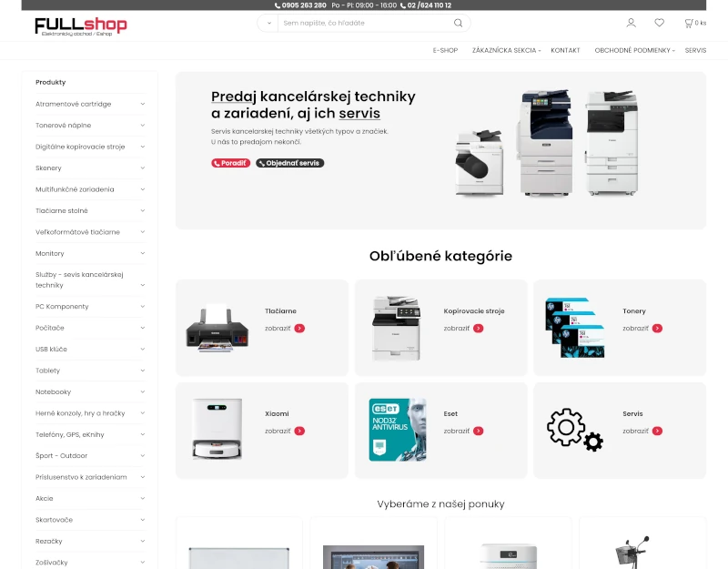Click red arrow under Xiaomi

299,431
